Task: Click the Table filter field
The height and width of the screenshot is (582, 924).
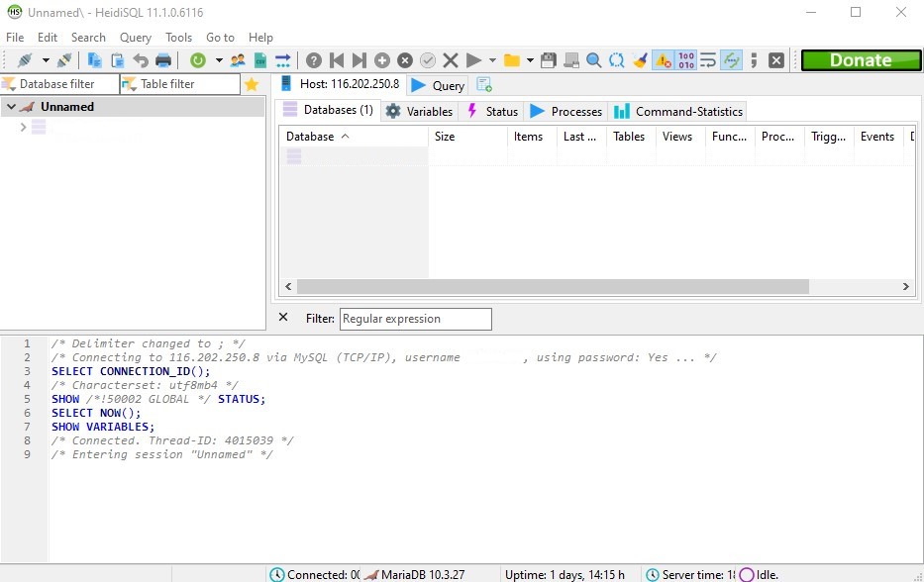Action: (x=180, y=84)
